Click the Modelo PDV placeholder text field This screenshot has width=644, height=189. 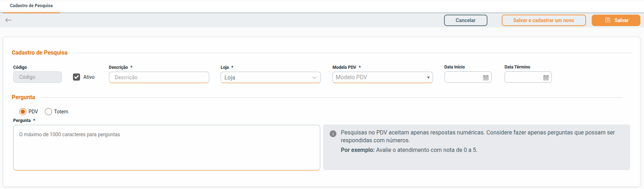(x=377, y=77)
